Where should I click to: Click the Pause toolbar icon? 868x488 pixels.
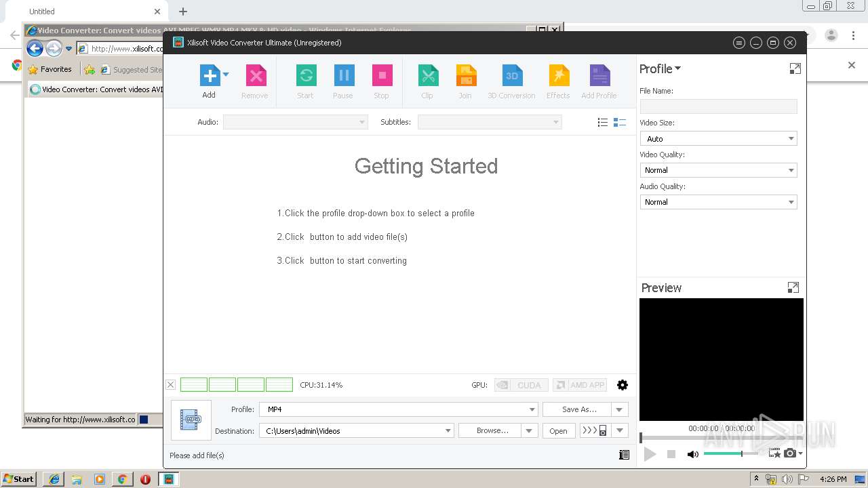click(x=344, y=75)
